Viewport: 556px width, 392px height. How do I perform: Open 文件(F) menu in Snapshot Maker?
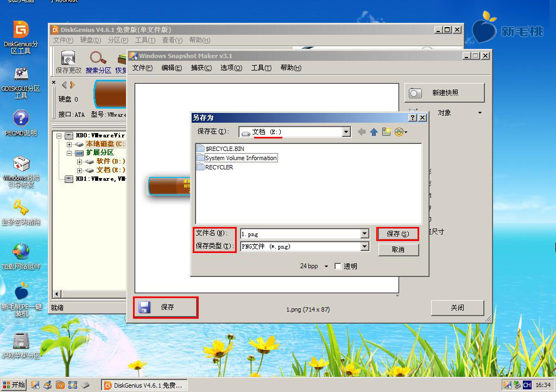pyautogui.click(x=142, y=68)
